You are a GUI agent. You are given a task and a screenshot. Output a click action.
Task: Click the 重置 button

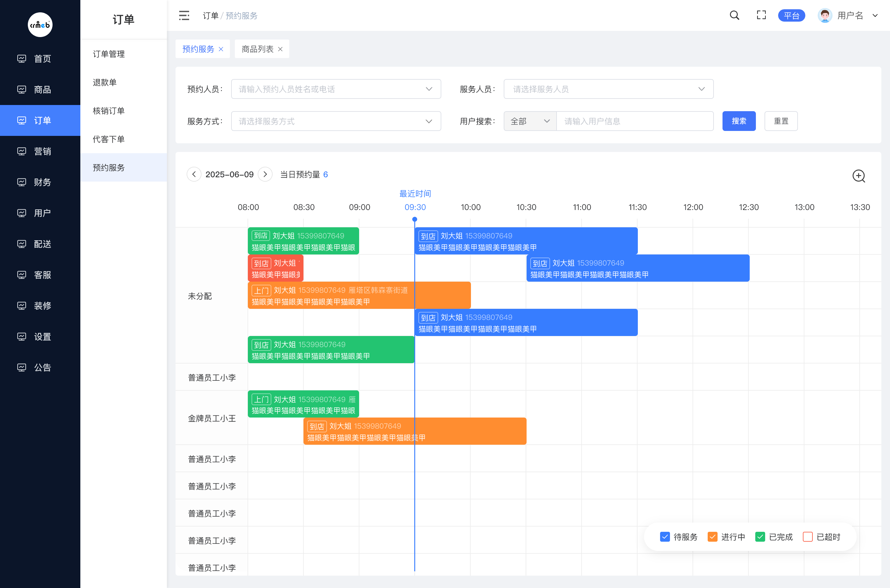tap(781, 121)
